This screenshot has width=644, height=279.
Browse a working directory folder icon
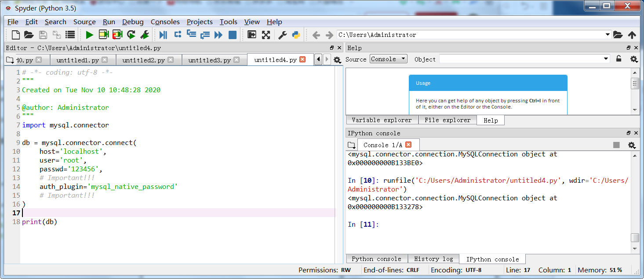point(618,35)
